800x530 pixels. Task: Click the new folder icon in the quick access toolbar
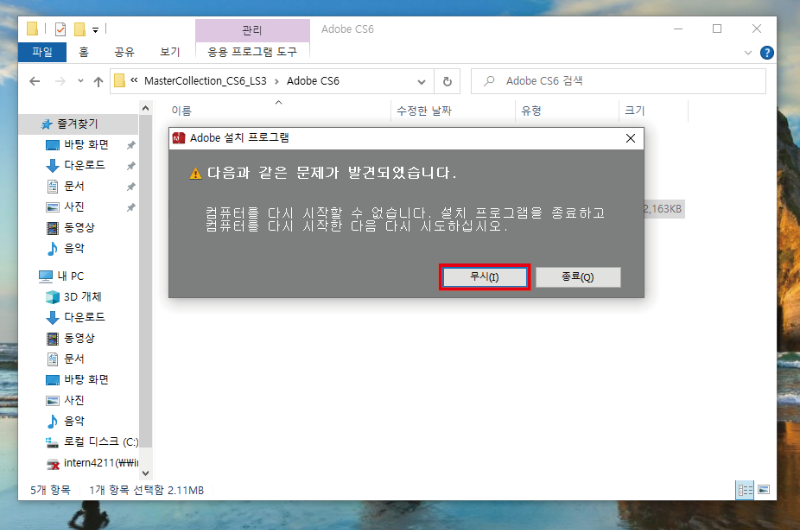coord(80,30)
